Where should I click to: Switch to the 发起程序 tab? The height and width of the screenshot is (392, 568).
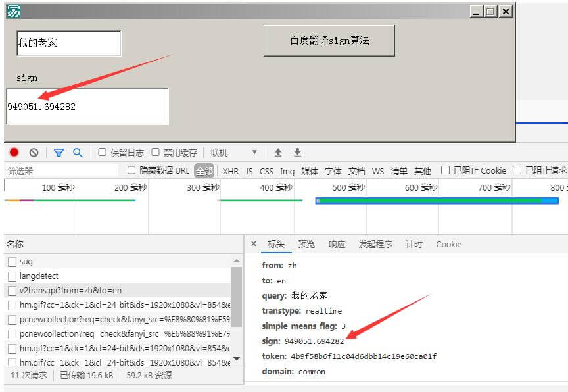(375, 244)
